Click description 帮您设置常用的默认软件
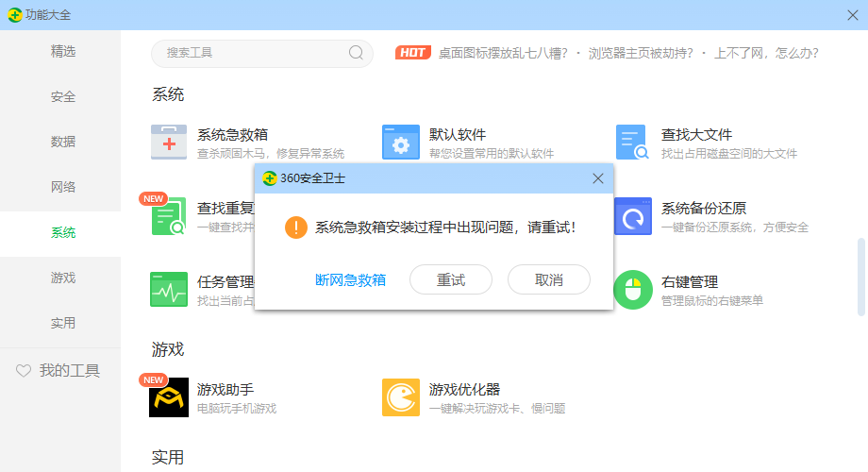 pos(492,154)
